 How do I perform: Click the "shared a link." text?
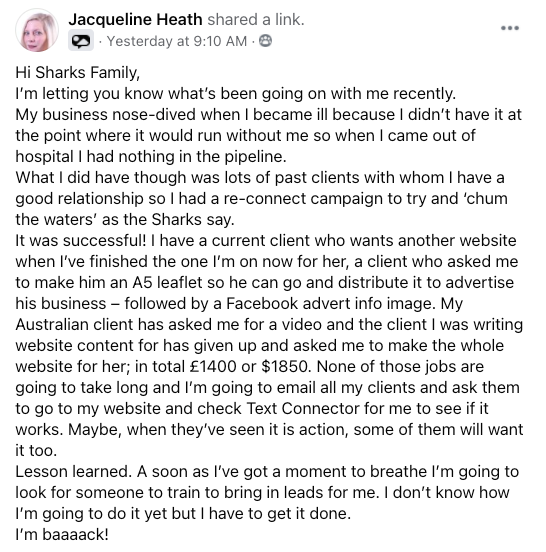click(256, 20)
